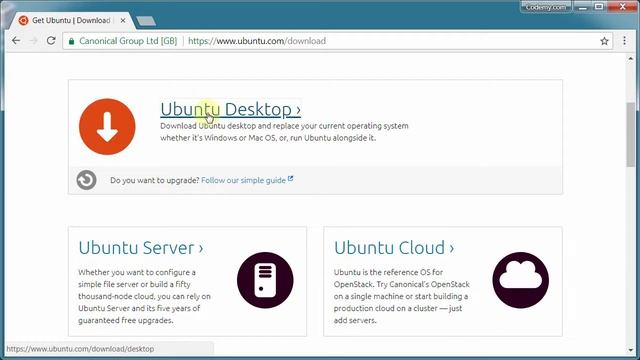Click the 'Ubuntu is the reference OS' cloud description
Viewport: 640px width, 360px height.
click(402, 296)
